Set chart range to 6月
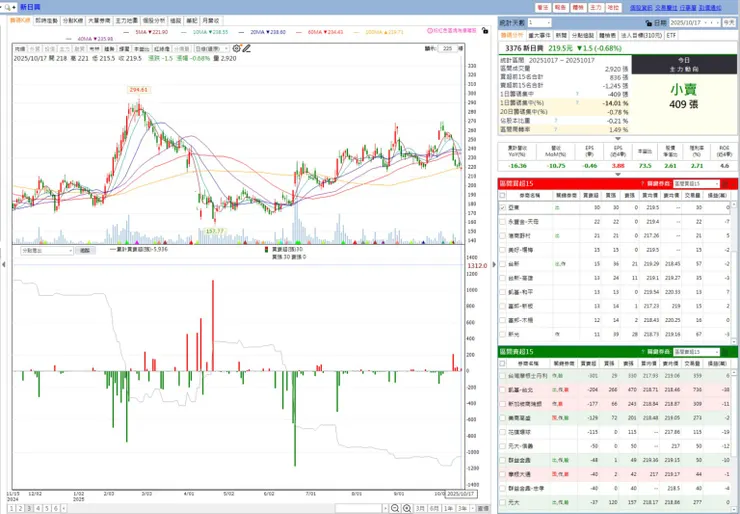Viewport: 740px width, 514px height. point(434,508)
